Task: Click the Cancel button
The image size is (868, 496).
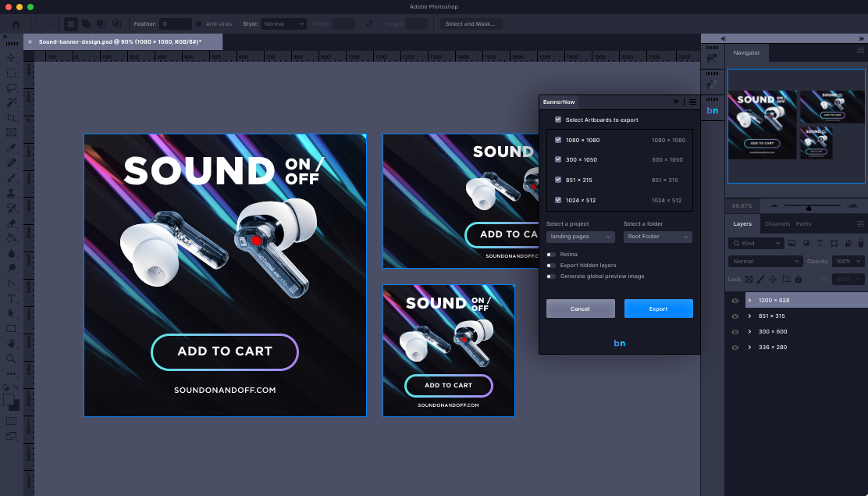Action: pos(580,309)
